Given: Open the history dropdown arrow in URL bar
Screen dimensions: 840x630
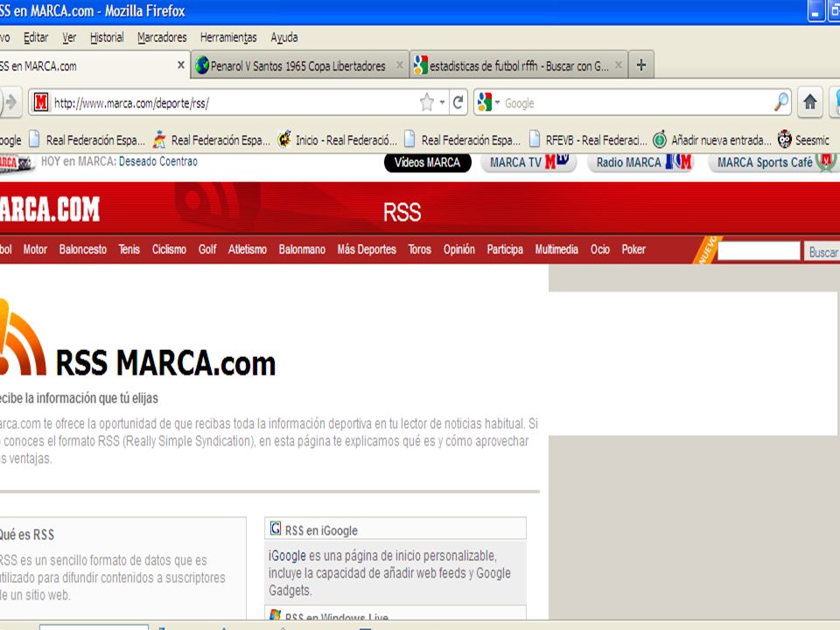Looking at the screenshot, I should [442, 101].
